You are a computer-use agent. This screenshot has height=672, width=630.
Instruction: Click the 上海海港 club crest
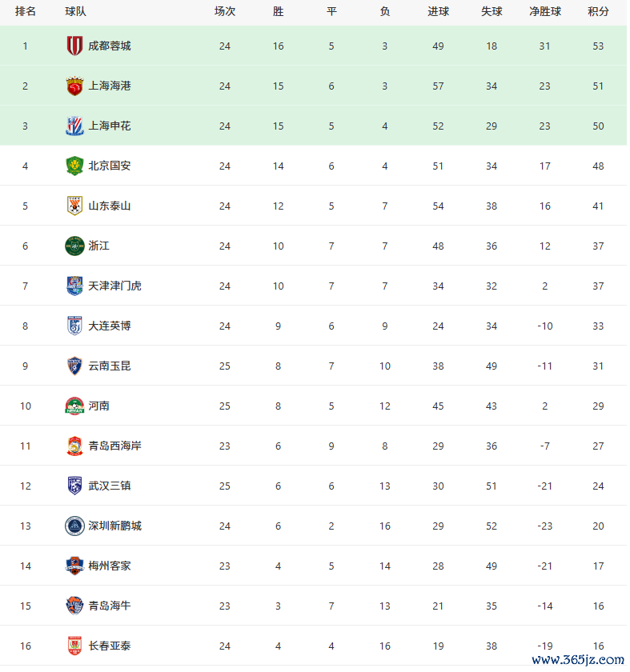74,86
